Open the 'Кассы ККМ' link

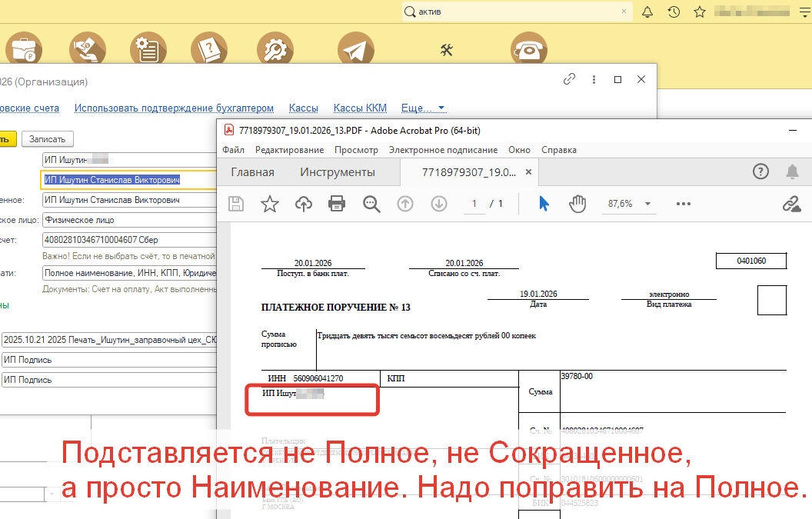click(x=360, y=108)
